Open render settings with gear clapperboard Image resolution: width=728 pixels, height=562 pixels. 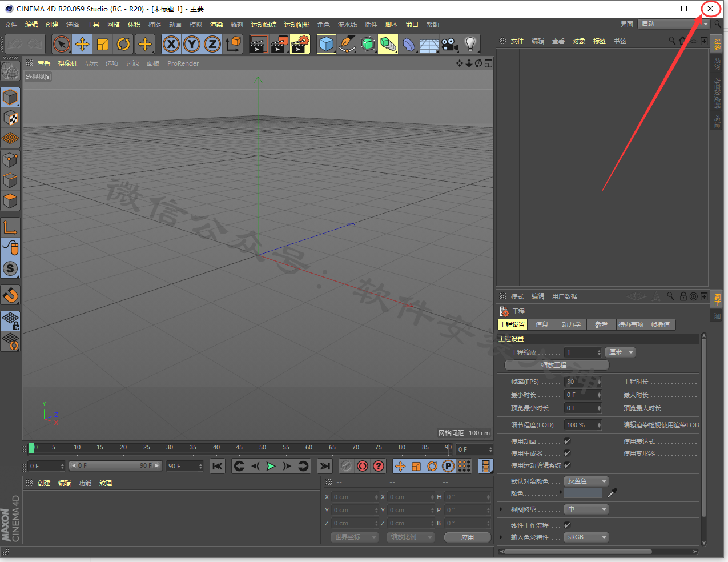tap(300, 44)
